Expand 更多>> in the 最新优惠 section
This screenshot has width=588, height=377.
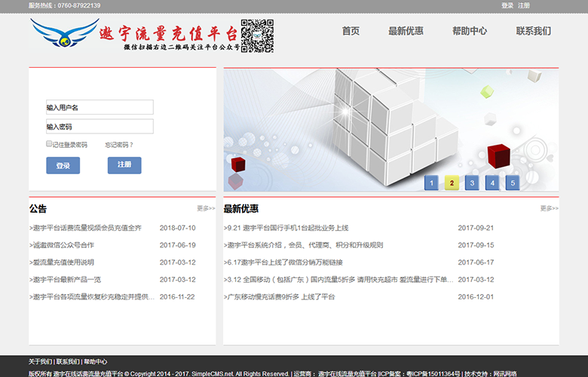click(x=549, y=209)
